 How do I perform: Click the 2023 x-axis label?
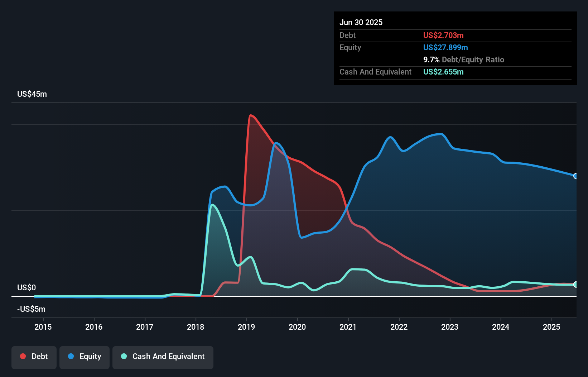click(x=450, y=327)
